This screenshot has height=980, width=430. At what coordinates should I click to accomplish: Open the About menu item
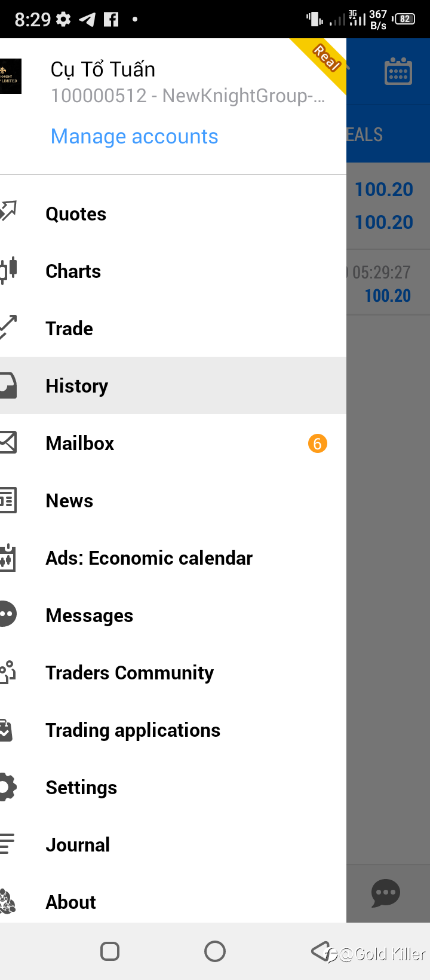click(x=71, y=902)
